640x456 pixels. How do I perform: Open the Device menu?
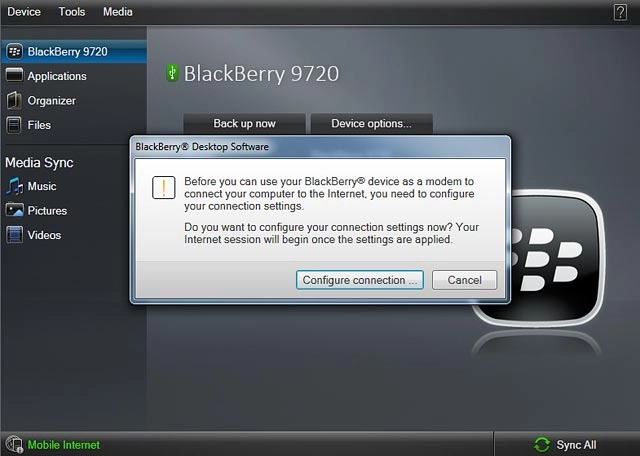point(25,12)
